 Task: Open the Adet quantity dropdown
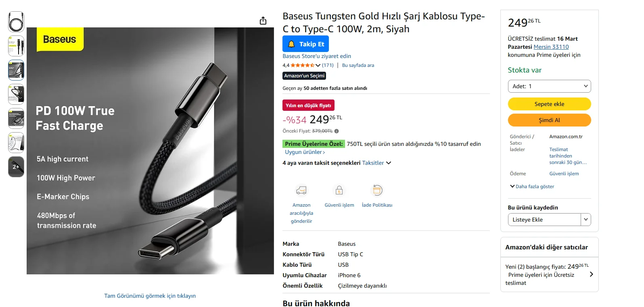(x=549, y=86)
